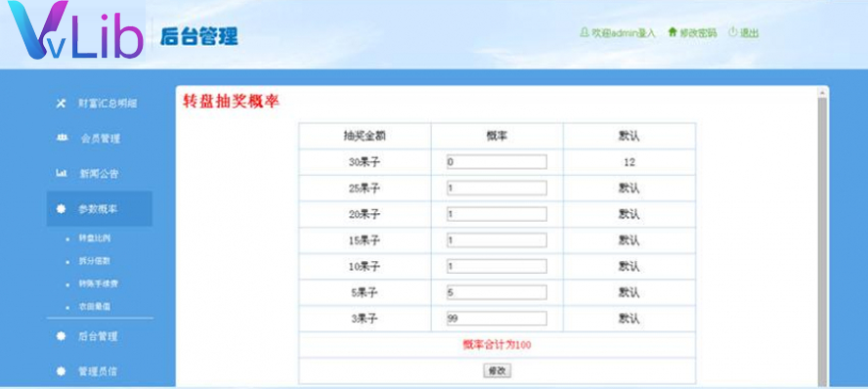Click the 修改 submit button
Viewport: 868px width, 389px height.
[498, 371]
